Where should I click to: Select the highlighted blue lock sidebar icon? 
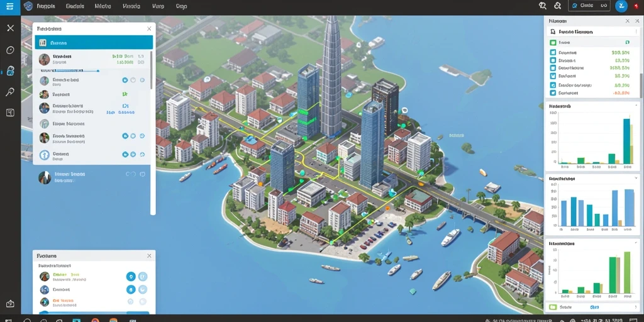point(10,71)
